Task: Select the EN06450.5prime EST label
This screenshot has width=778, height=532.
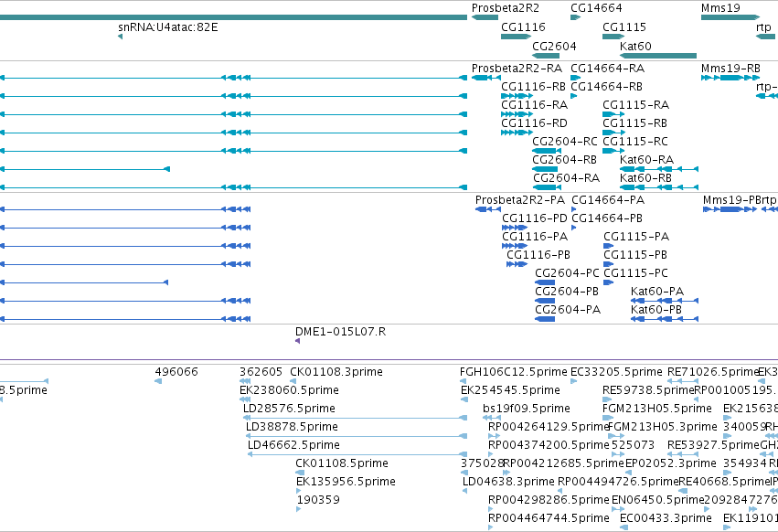Action: (658, 501)
